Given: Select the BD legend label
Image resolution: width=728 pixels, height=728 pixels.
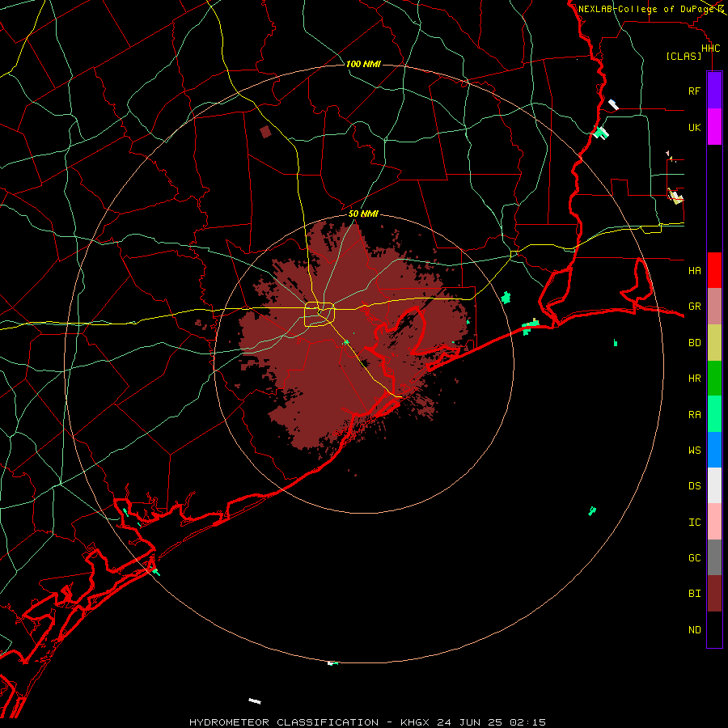Looking at the screenshot, I should coord(694,343).
